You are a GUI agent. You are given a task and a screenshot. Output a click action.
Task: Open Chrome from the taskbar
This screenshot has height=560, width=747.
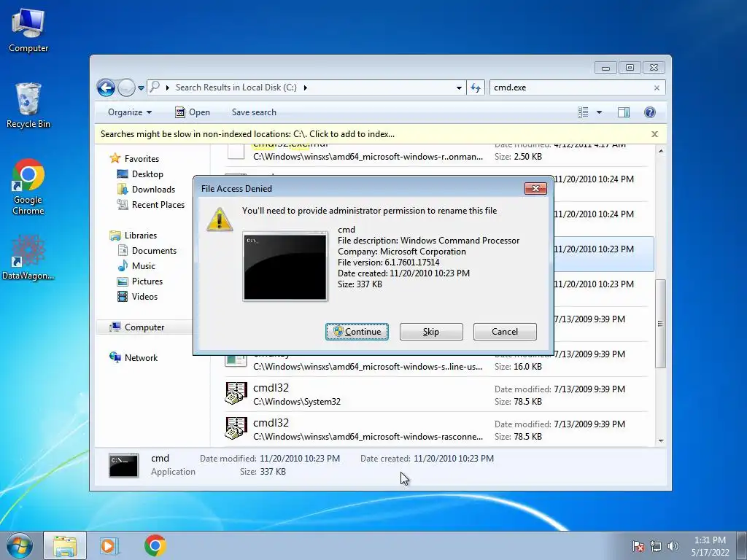coord(155,545)
